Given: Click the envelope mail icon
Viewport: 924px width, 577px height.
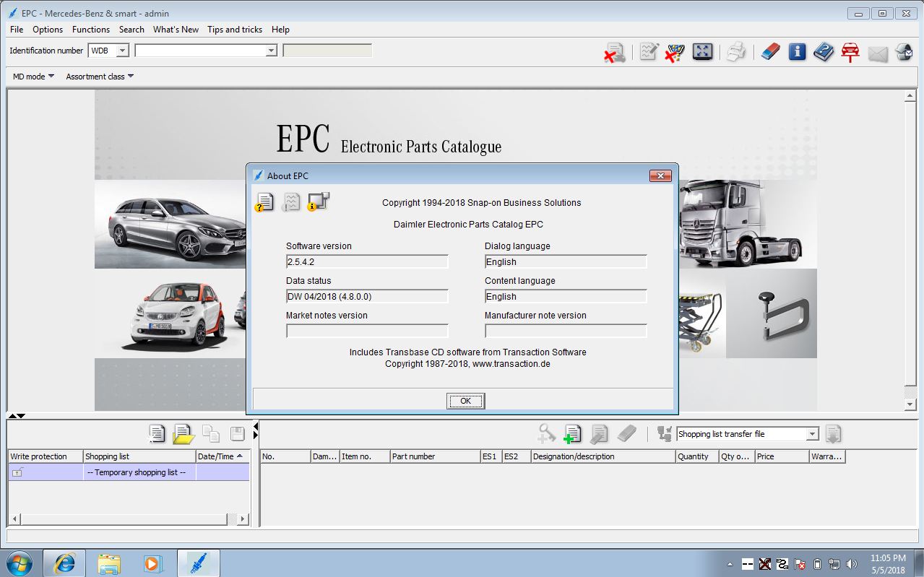Looking at the screenshot, I should tap(878, 53).
